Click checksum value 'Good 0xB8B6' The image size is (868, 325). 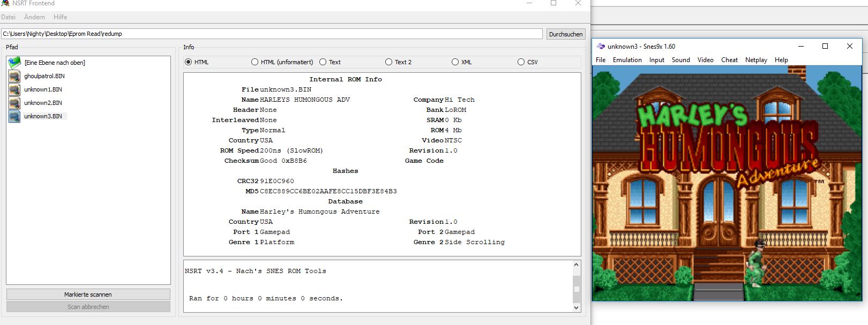tap(283, 161)
